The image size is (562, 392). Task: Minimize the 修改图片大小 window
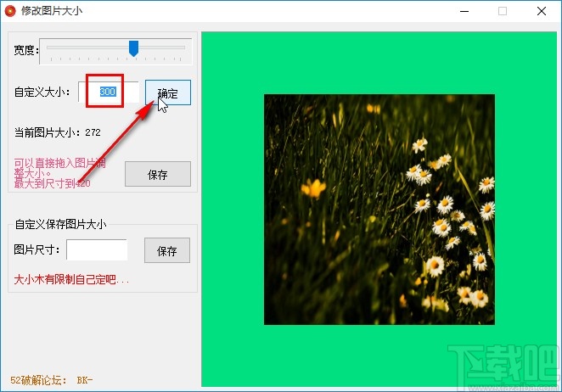pyautogui.click(x=464, y=11)
